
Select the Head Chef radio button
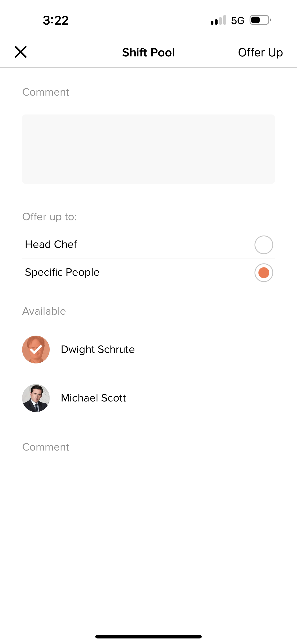(x=263, y=245)
